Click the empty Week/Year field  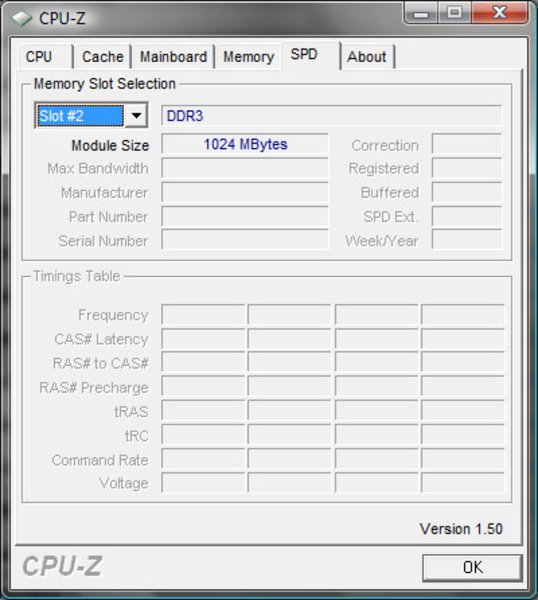(467, 240)
